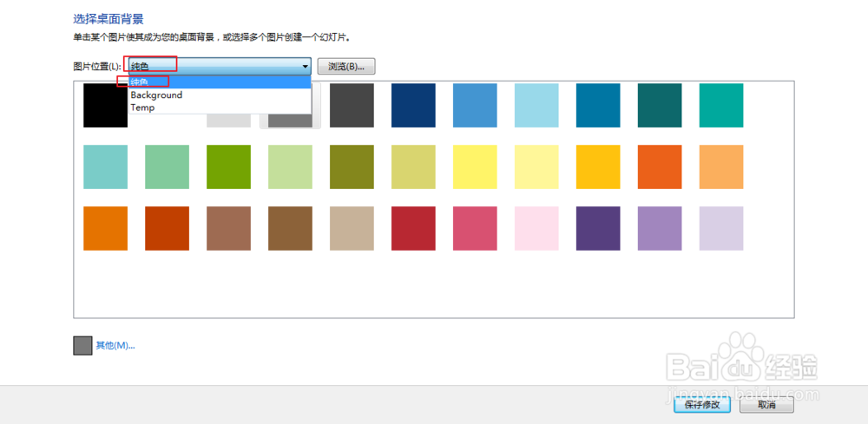Choose the vivid red-orange swatch
The height and width of the screenshot is (424, 868).
pyautogui.click(x=660, y=167)
